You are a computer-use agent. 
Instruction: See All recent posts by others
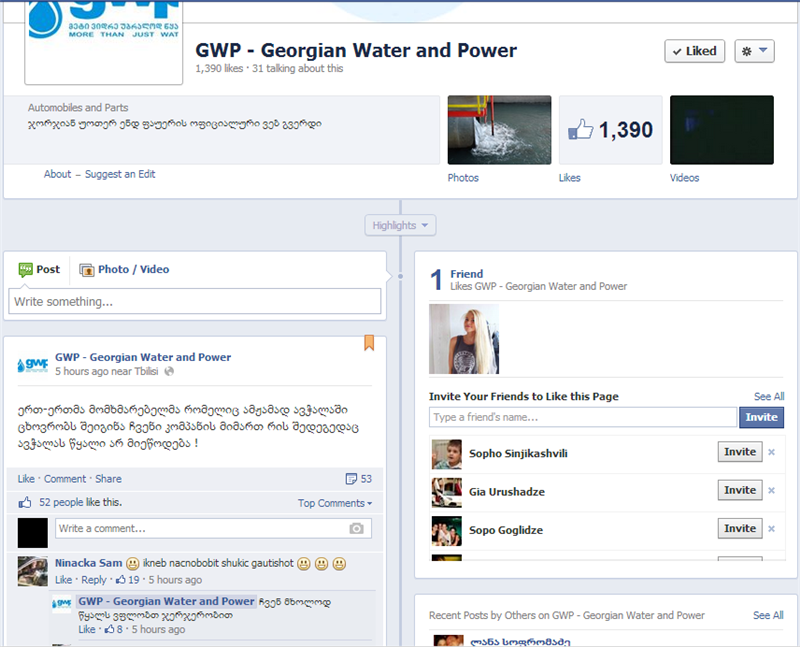pos(768,615)
